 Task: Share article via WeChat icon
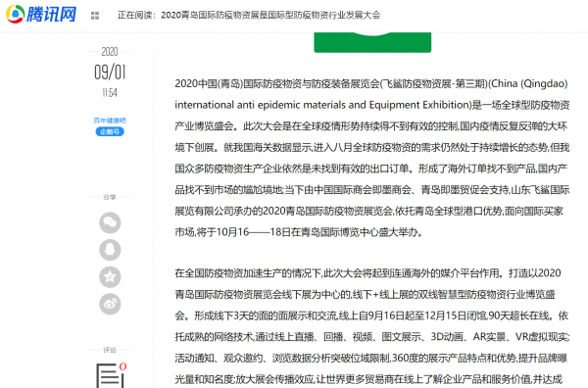110,222
